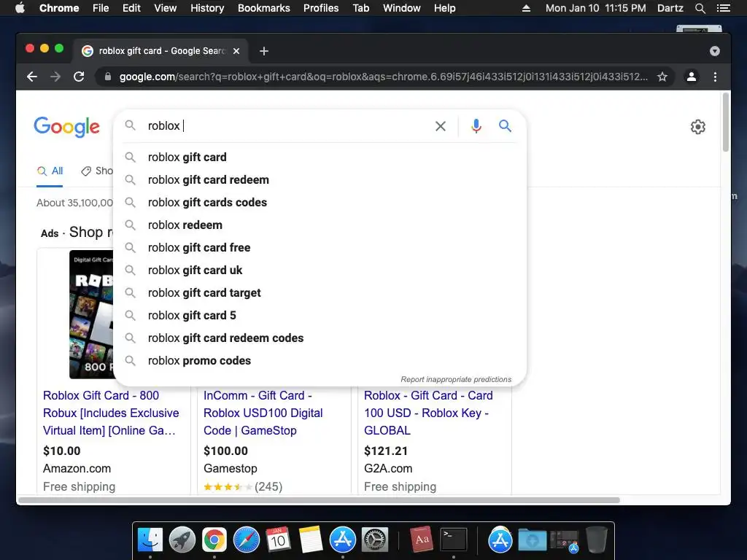Choose suggestion roblox gift card 5
Viewport: 747px width, 560px height.
[320, 315]
